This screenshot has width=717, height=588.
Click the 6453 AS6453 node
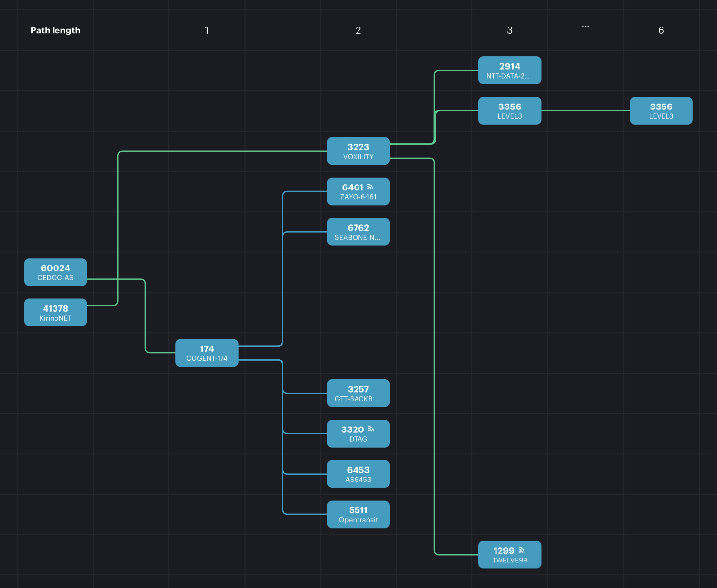pos(358,474)
